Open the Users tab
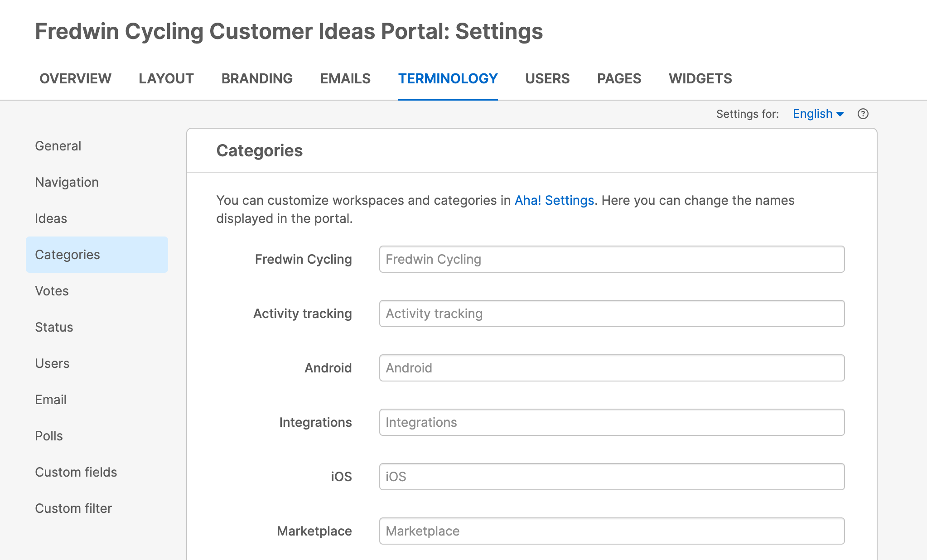Image resolution: width=927 pixels, height=560 pixels. point(547,78)
